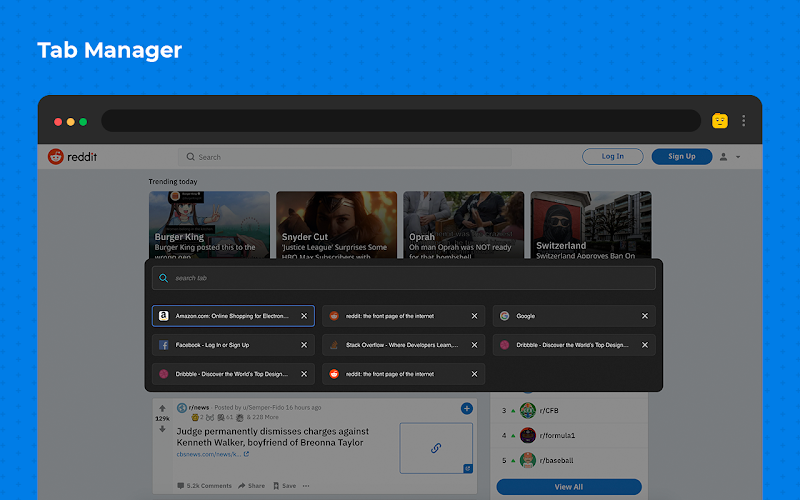The height and width of the screenshot is (500, 800).
Task: Open the r/news subreddit link
Action: 199,407
